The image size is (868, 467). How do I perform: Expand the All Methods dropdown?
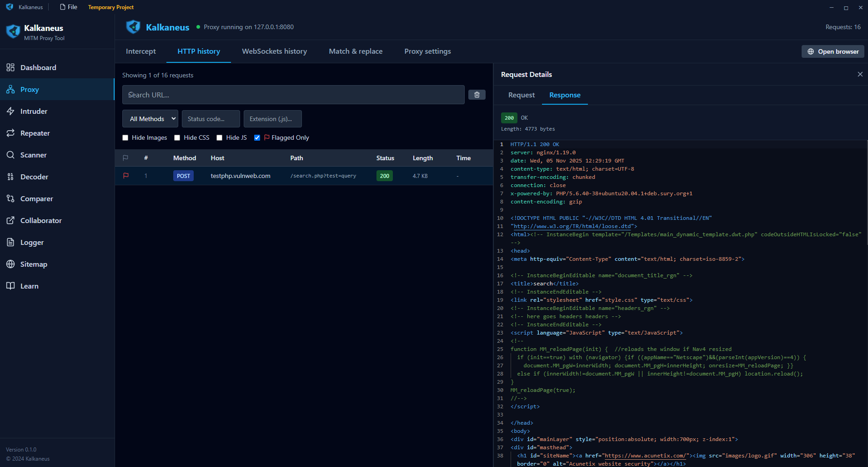pyautogui.click(x=150, y=119)
